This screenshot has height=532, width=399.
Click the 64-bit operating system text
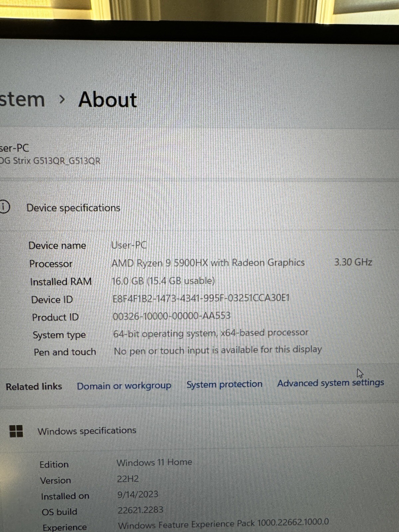coord(211,333)
